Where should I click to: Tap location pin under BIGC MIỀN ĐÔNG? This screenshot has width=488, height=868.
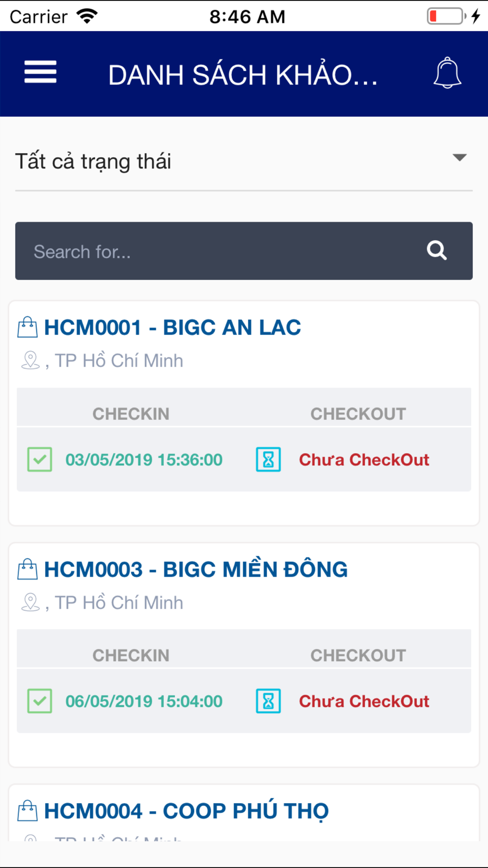pyautogui.click(x=30, y=602)
